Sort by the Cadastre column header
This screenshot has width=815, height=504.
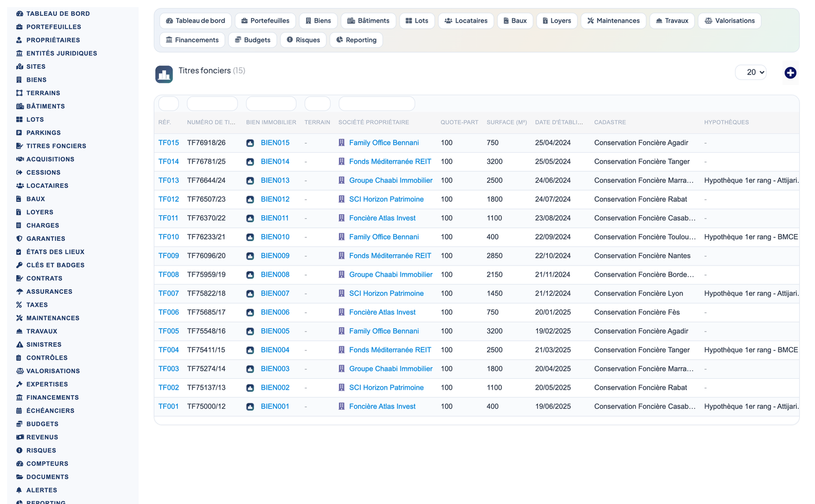point(610,122)
